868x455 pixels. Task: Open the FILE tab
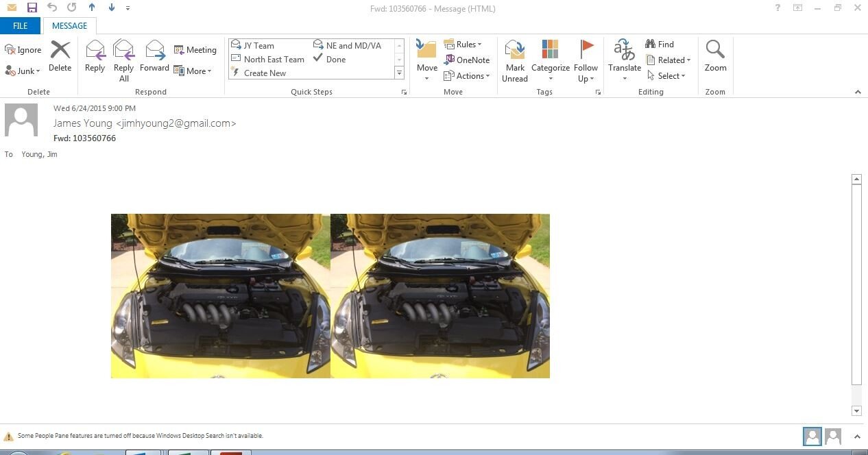21,26
